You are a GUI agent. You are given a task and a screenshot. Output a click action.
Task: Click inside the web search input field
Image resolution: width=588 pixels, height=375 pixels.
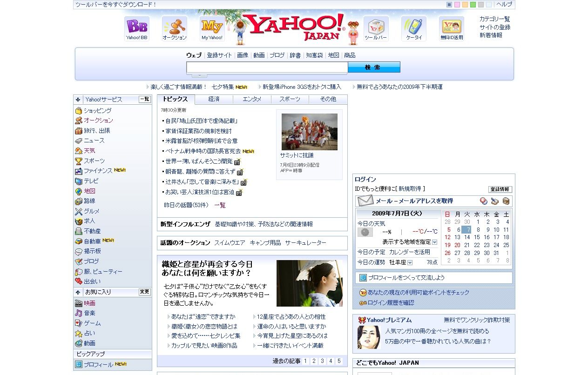pyautogui.click(x=267, y=68)
